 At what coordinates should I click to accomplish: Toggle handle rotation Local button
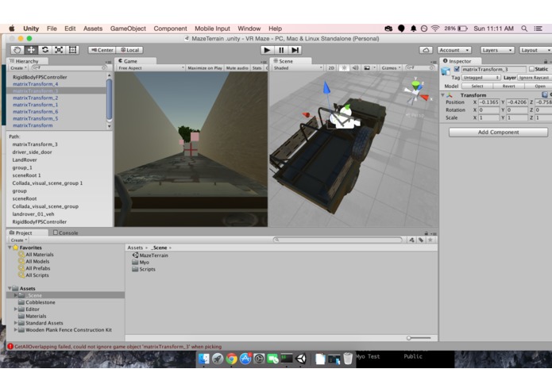click(129, 50)
